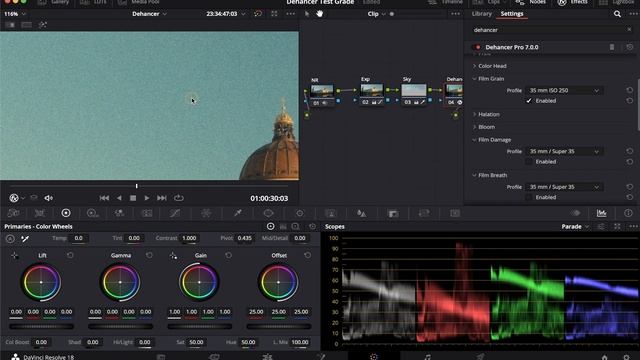640x360 pixels.
Task: Expand the Color Head section
Action: coord(475,66)
